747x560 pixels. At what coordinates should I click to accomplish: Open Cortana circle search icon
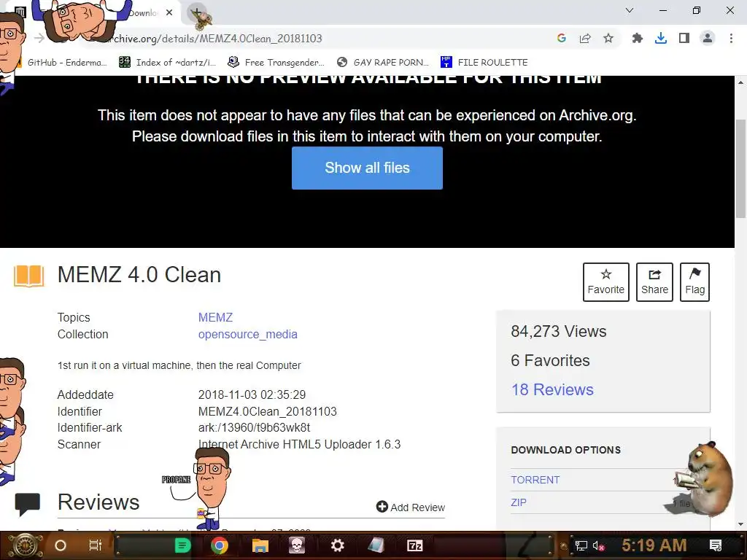pos(60,545)
